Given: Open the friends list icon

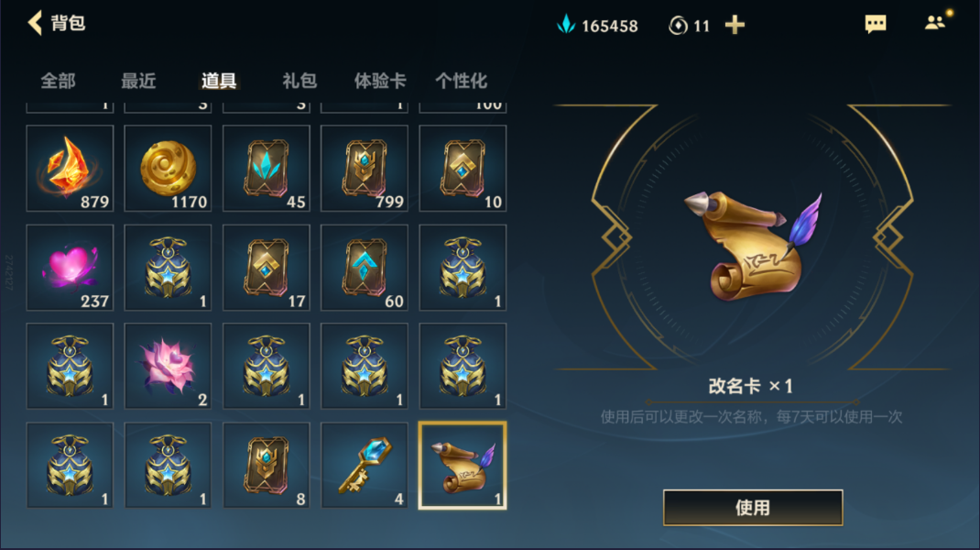Looking at the screenshot, I should 935,23.
